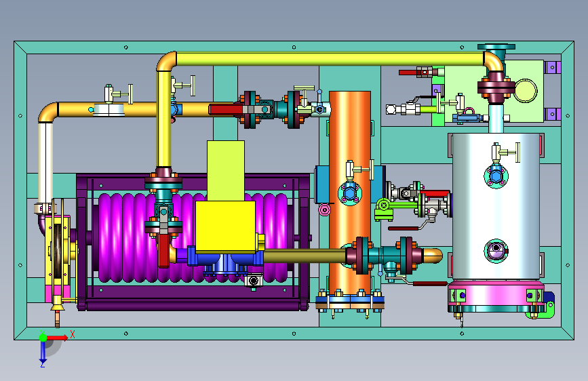Select the white hex fitting left of the green panel
588x381 pixels.
(391, 109)
